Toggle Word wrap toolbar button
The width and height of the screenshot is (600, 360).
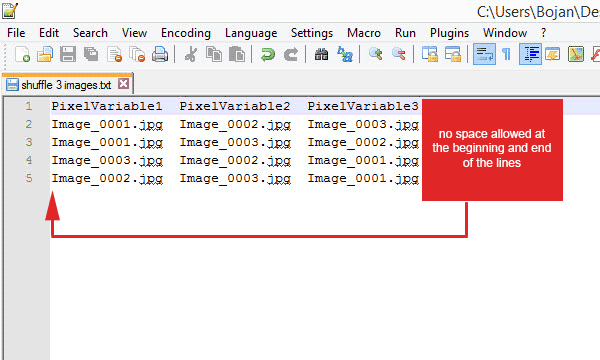pos(484,54)
